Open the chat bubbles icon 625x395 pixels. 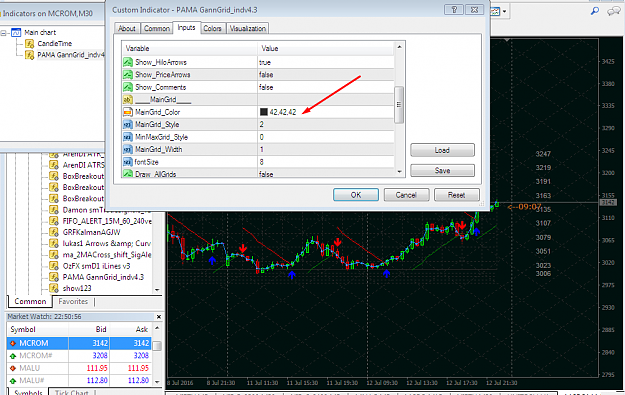click(x=613, y=11)
